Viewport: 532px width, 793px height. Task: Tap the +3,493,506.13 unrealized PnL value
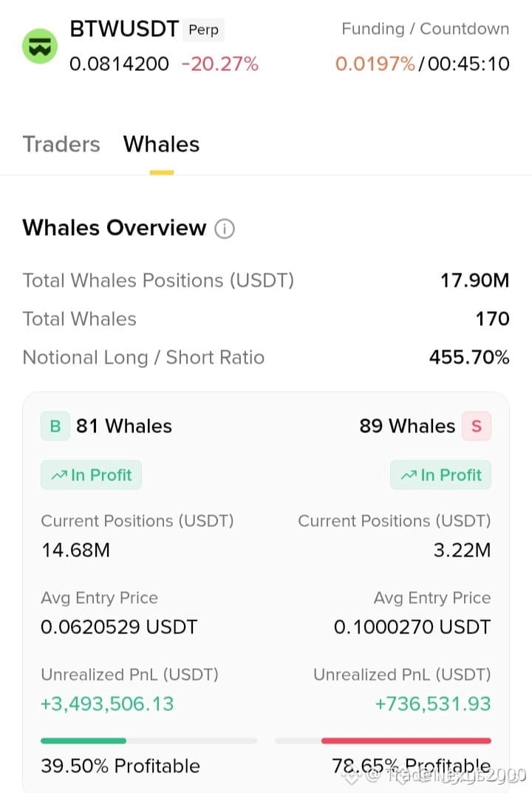(107, 704)
